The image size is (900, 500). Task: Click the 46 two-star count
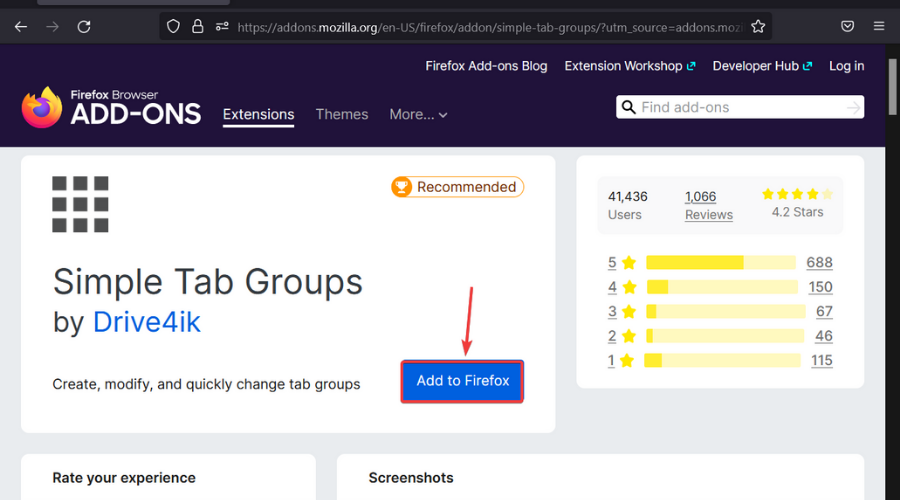pyautogui.click(x=824, y=336)
